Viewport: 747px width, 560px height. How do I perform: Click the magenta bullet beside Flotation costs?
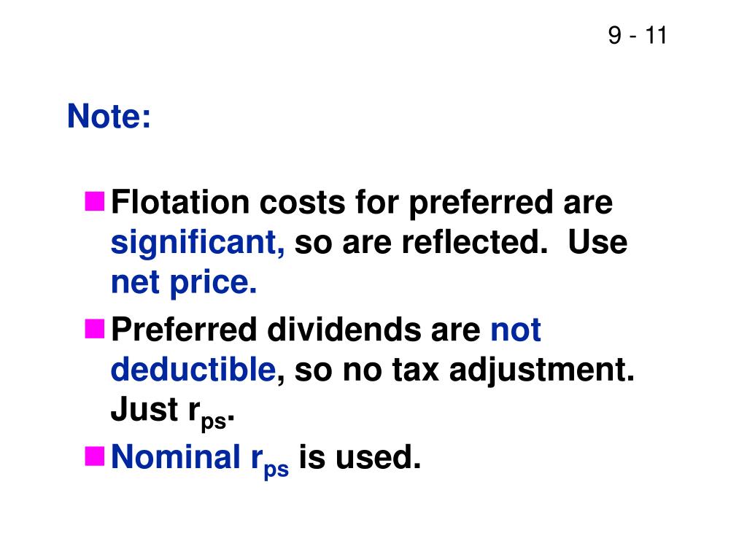coord(95,201)
